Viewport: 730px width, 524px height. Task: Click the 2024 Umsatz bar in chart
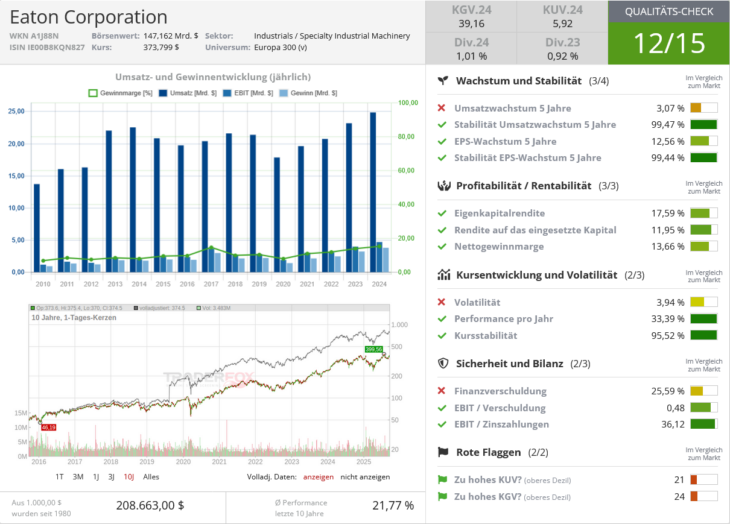[373, 192]
